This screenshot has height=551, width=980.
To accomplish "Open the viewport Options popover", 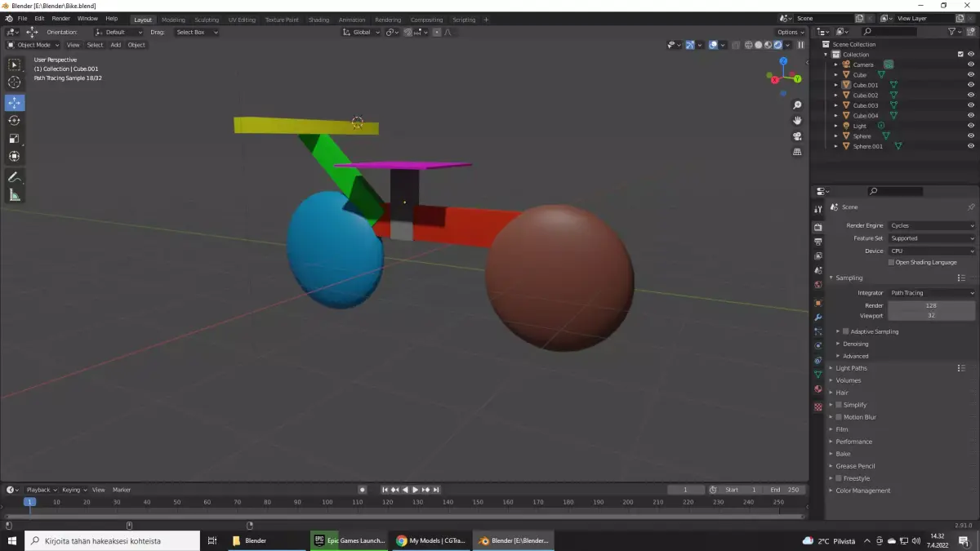I will 791,32.
